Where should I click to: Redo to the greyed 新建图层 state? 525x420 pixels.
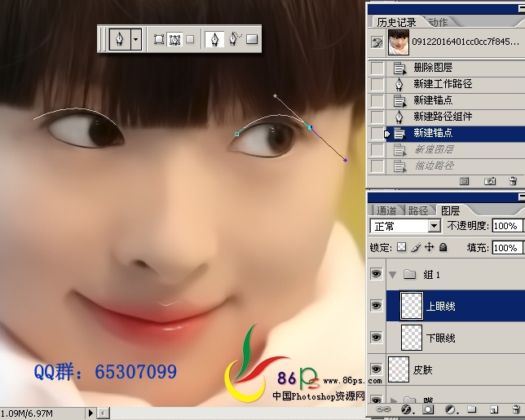[456, 149]
